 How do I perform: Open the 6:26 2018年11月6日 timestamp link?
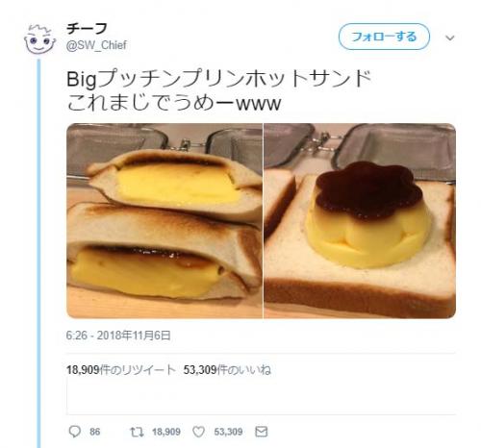[x=118, y=336]
